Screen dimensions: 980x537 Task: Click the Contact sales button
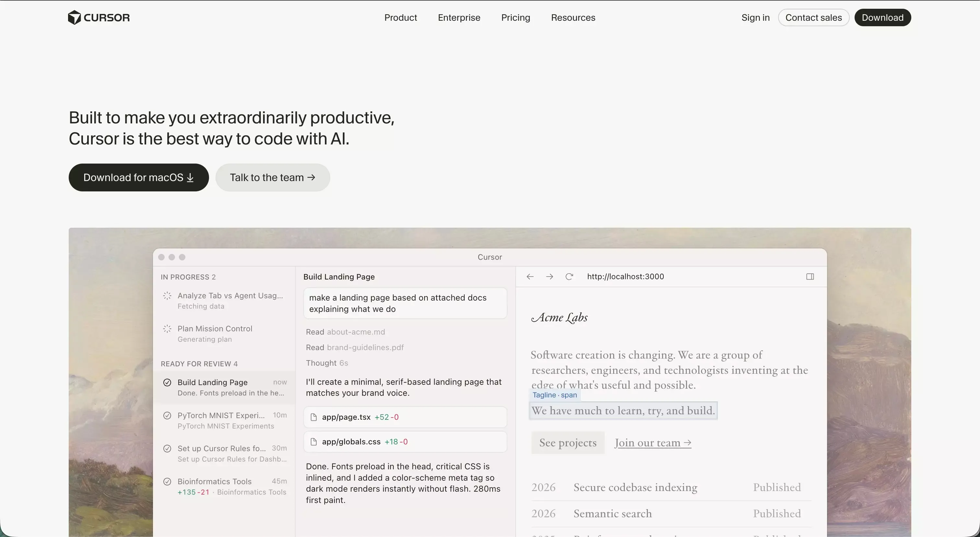(x=813, y=17)
